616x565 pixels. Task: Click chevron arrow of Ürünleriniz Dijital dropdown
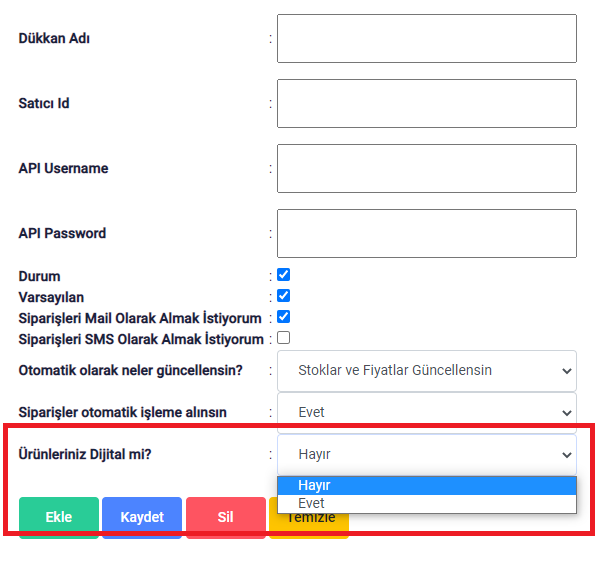(566, 455)
